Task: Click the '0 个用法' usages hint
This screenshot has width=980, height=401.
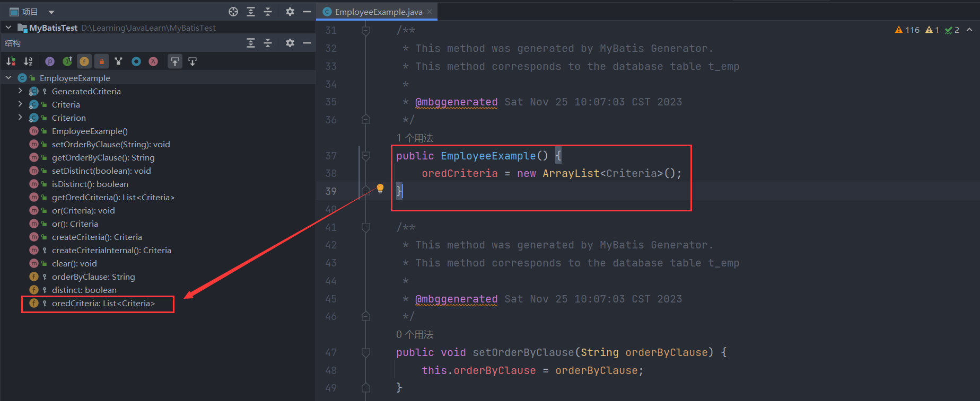Action: point(415,334)
